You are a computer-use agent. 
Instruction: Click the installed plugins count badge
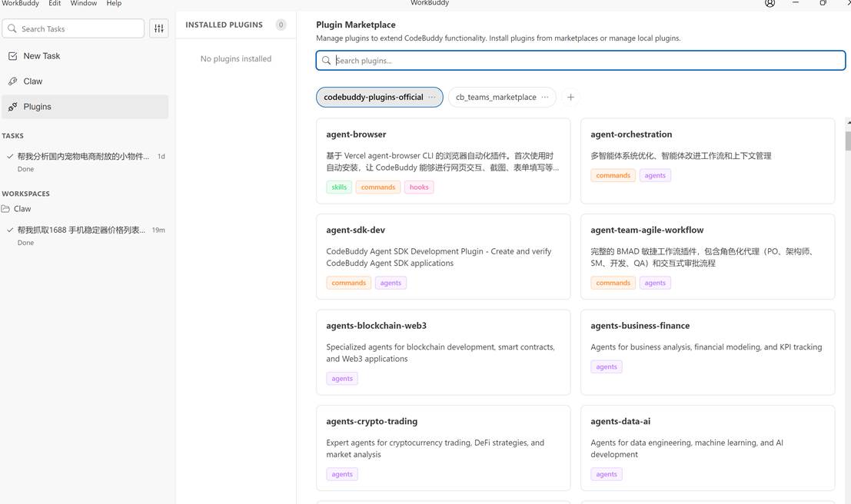(x=281, y=25)
